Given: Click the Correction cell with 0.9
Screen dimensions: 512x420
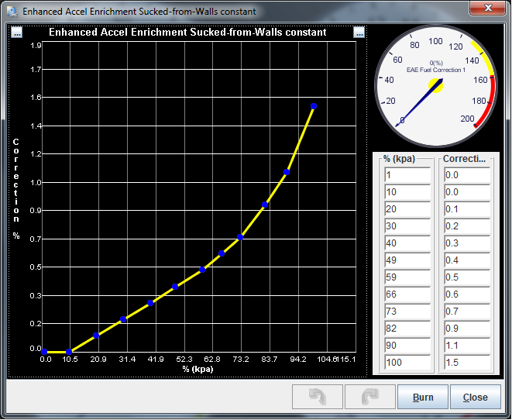Looking at the screenshot, I should tap(466, 328).
